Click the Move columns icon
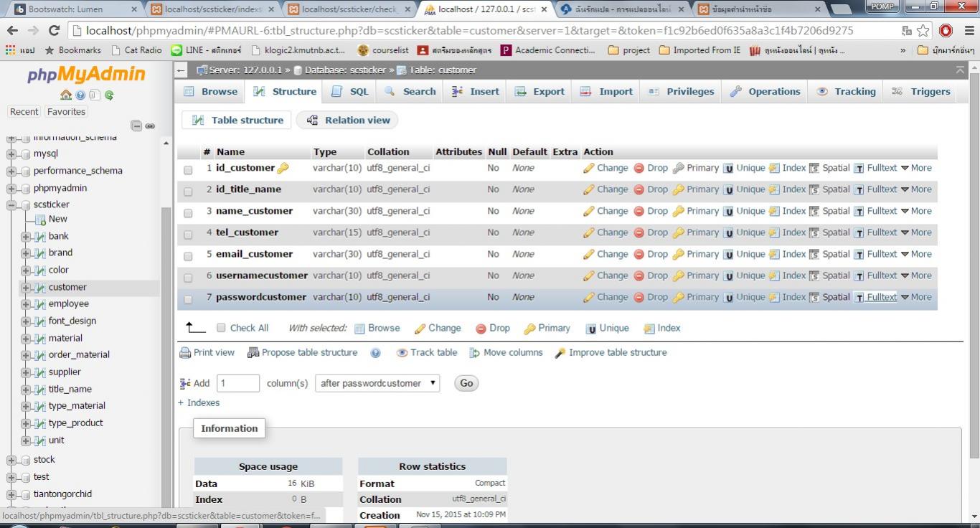The width and height of the screenshot is (980, 528). coord(474,352)
